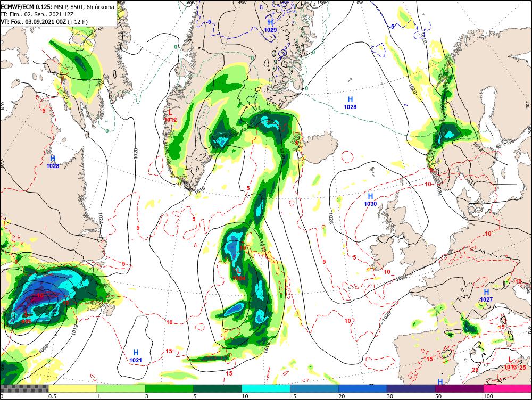The height and width of the screenshot is (400, 532).
Task: Click the 'H 1027' high over the Alps
Action: pyautogui.click(x=486, y=296)
